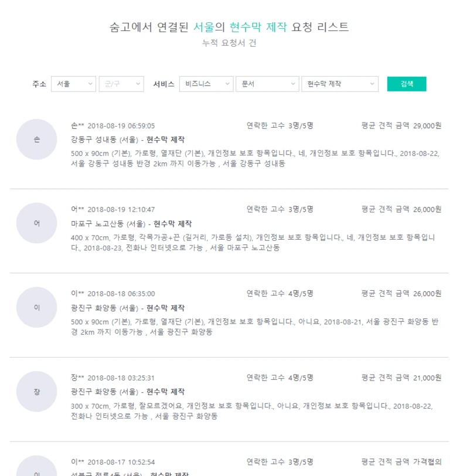Screen dimensions: 453x476
Task: Open the 서울 address dropdown
Action: 73,84
